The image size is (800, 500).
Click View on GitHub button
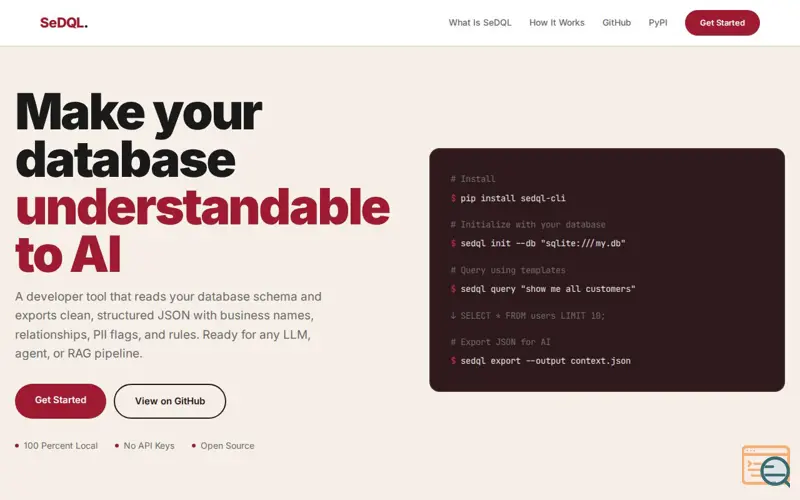tap(170, 401)
